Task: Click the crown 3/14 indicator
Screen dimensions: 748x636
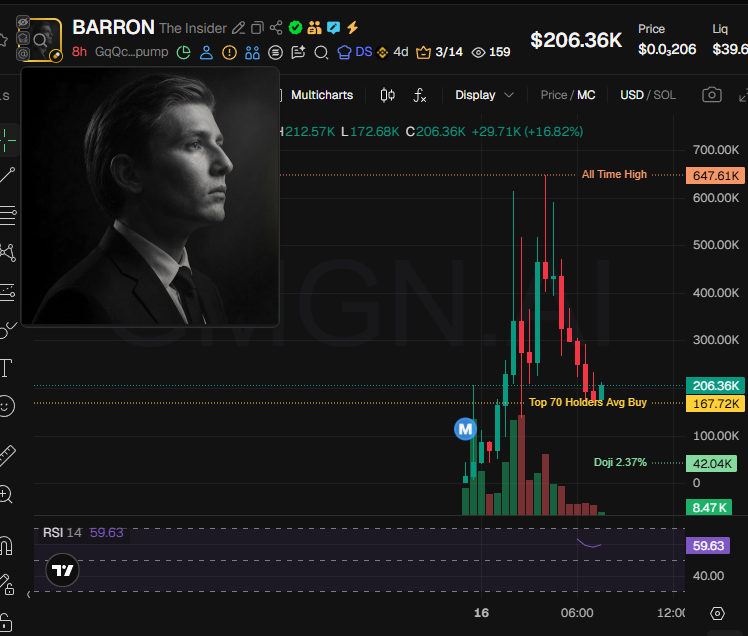Action: 439,52
